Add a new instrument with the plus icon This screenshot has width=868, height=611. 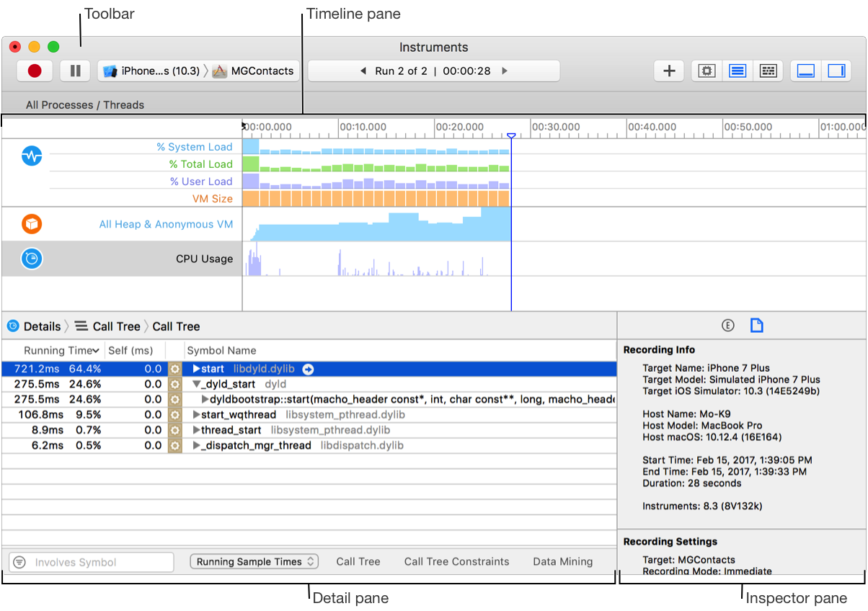668,71
